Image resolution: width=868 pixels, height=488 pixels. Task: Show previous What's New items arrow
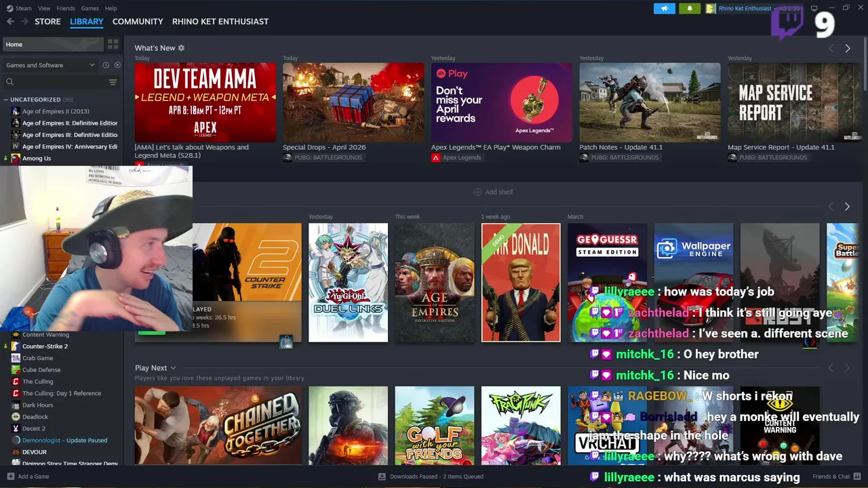831,48
